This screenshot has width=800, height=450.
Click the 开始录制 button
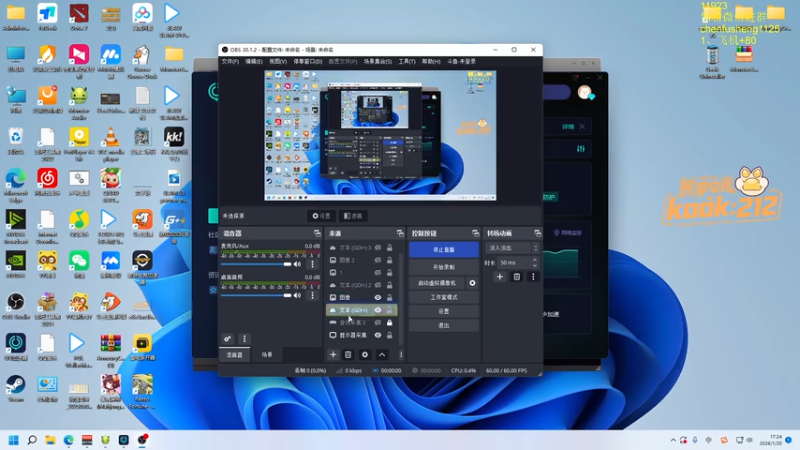(443, 267)
